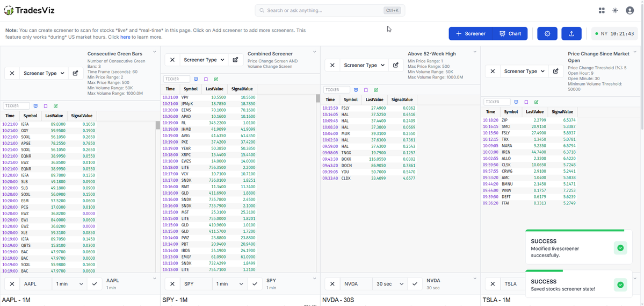Screen dimensions: 644x306
Task: Close the SPY chart panel
Action: tap(172, 284)
